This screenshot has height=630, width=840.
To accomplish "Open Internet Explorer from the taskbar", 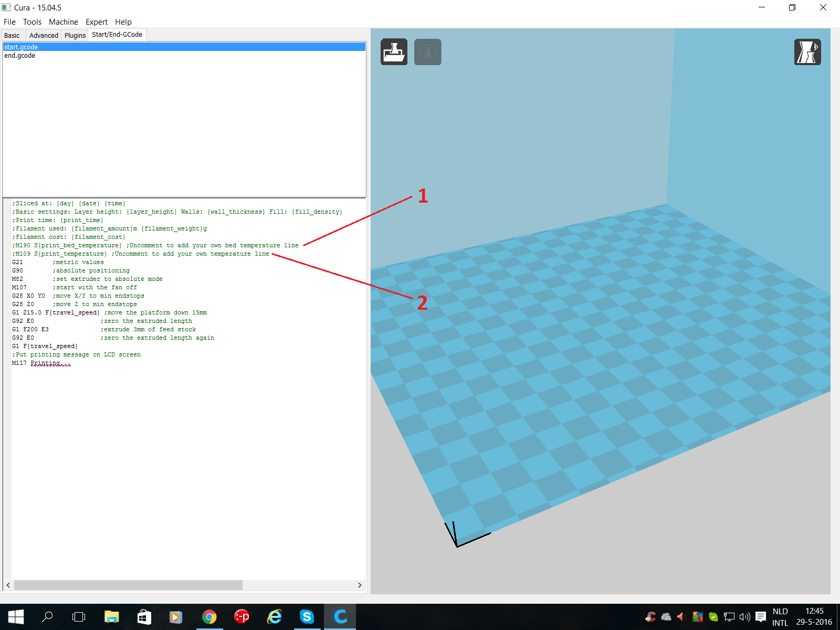I will click(275, 617).
